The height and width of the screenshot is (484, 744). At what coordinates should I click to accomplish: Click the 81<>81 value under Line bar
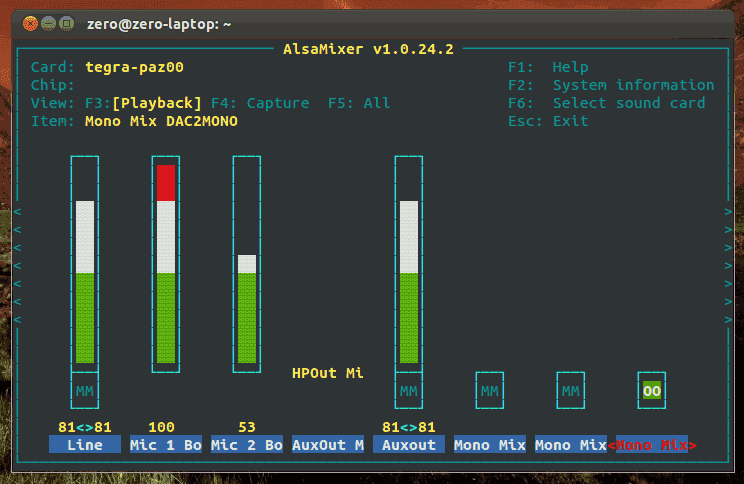[x=85, y=427]
